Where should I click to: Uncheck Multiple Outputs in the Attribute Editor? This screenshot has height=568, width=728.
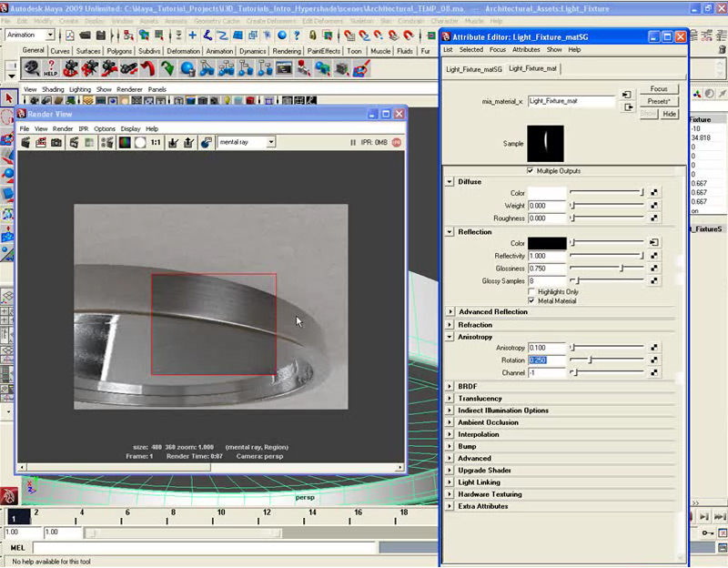[530, 171]
